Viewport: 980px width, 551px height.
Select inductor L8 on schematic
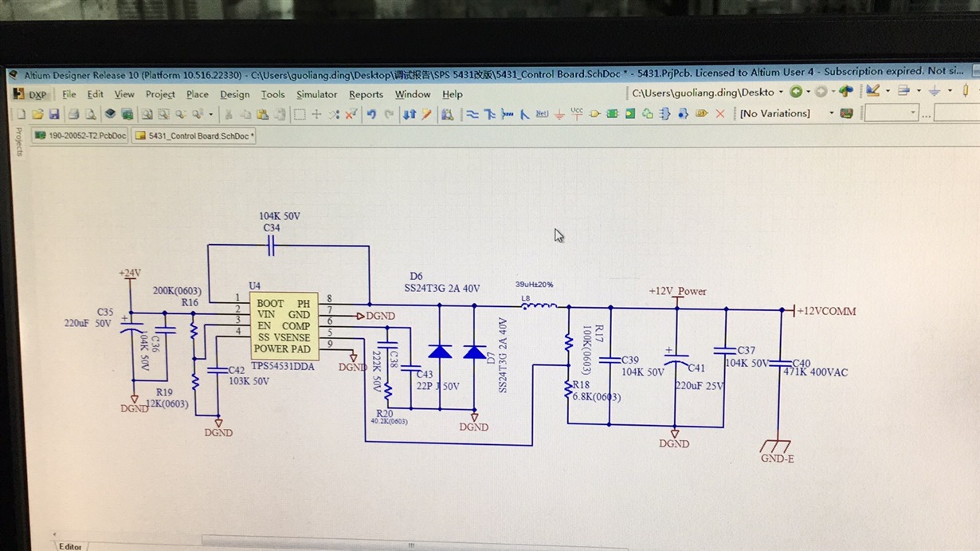539,306
